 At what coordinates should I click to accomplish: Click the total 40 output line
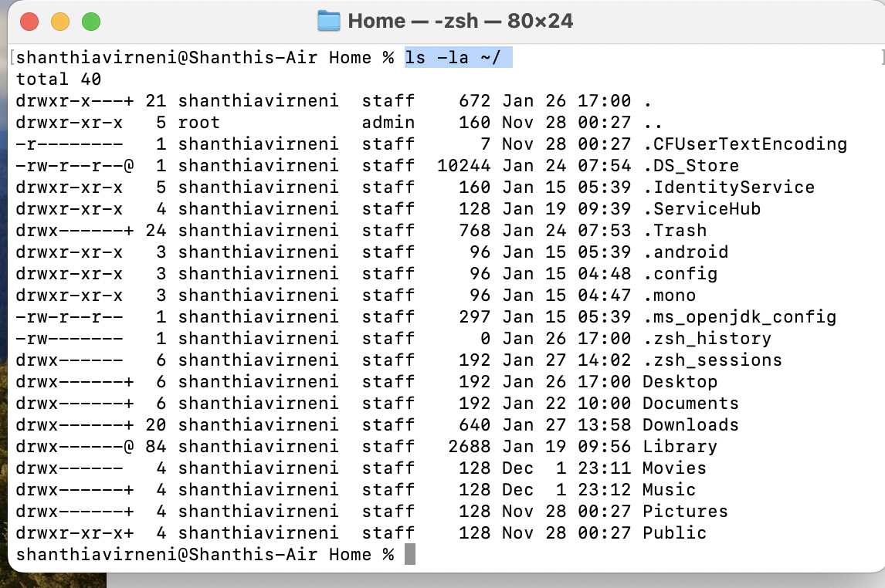click(59, 79)
